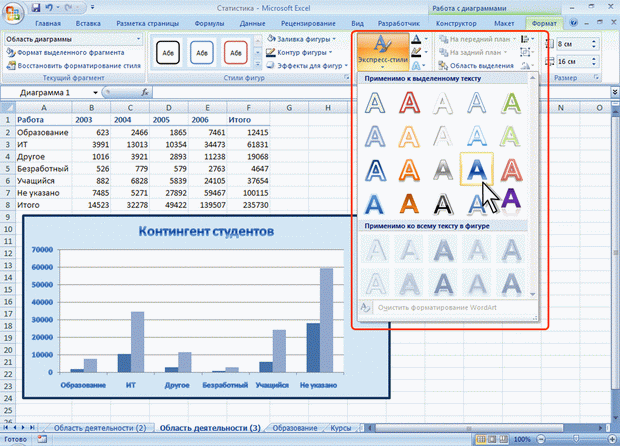
Task: Choose the gray metallic A WordArt style
Action: [x=443, y=170]
